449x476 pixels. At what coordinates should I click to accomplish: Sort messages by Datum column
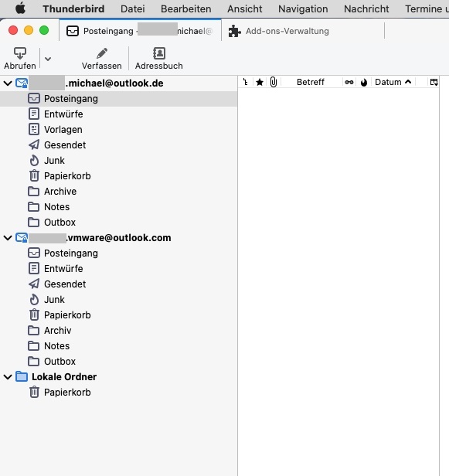point(393,82)
